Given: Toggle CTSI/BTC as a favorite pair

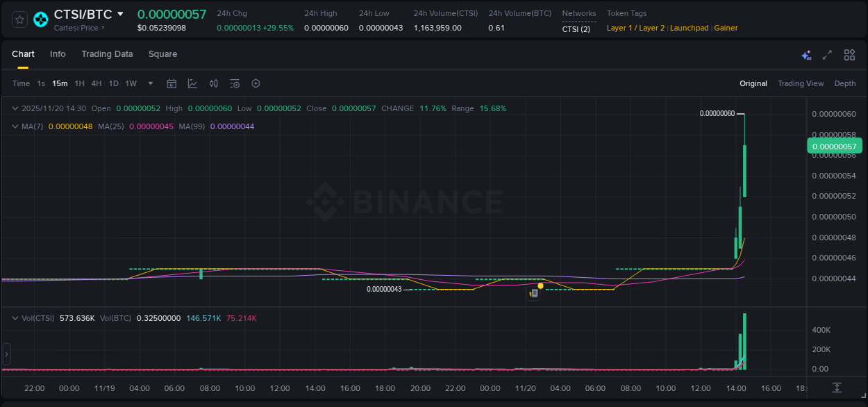Looking at the screenshot, I should tap(19, 19).
